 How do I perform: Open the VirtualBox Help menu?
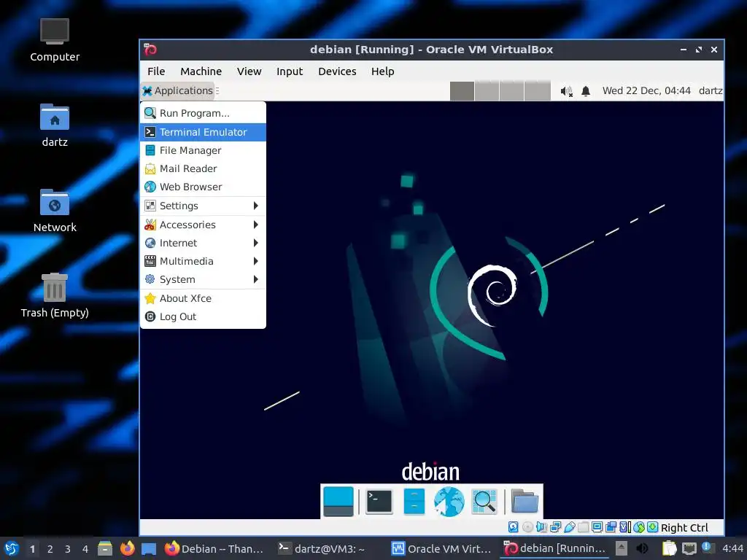tap(382, 71)
